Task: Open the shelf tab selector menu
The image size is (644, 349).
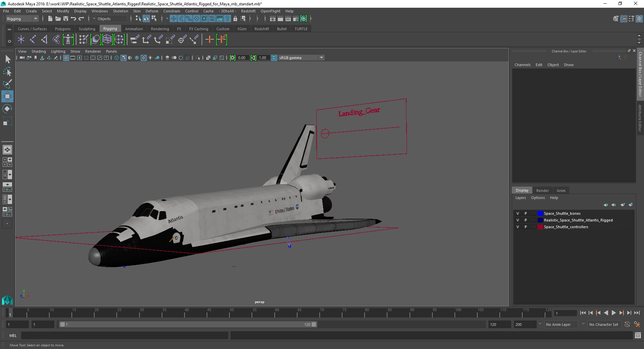Action: click(9, 29)
